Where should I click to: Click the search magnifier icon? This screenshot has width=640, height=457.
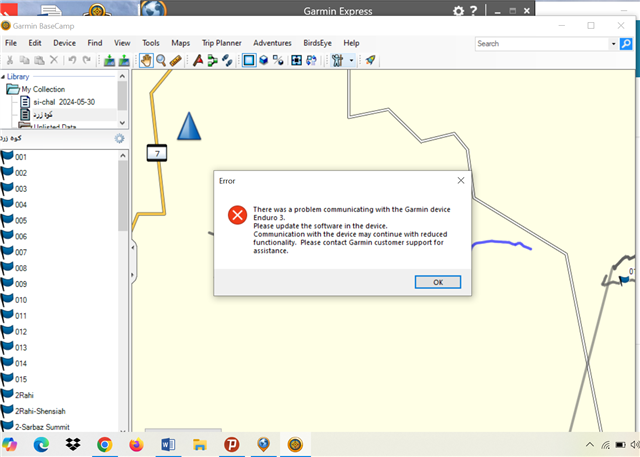pyautogui.click(x=613, y=44)
